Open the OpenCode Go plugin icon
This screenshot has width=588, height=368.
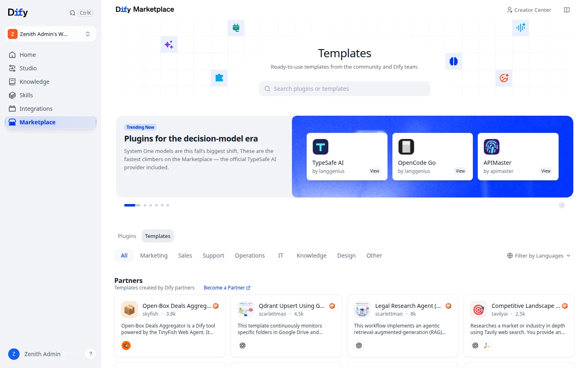pyautogui.click(x=406, y=147)
